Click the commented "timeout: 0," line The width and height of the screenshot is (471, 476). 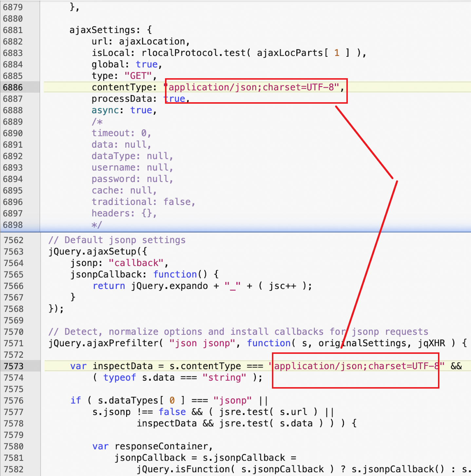[122, 133]
